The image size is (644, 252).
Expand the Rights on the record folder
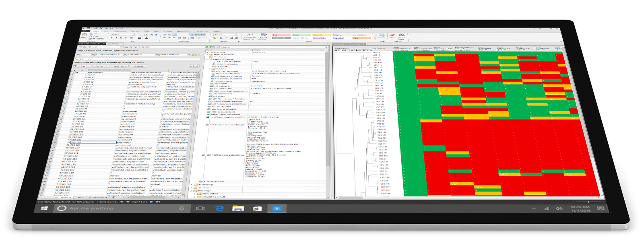coord(208,54)
